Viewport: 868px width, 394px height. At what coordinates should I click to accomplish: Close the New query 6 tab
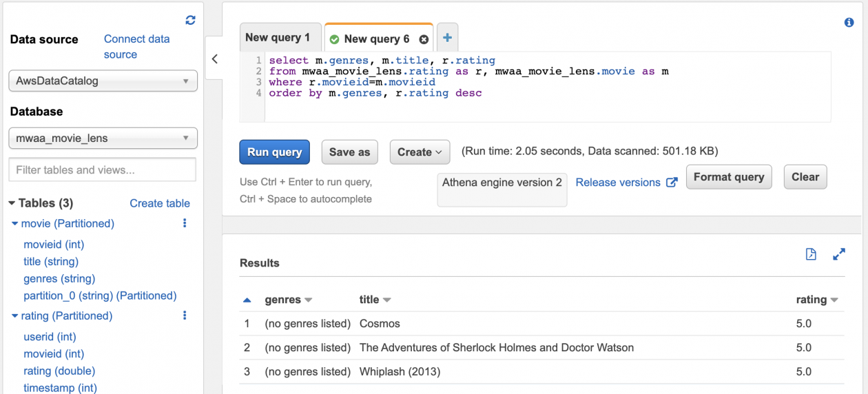pos(424,39)
